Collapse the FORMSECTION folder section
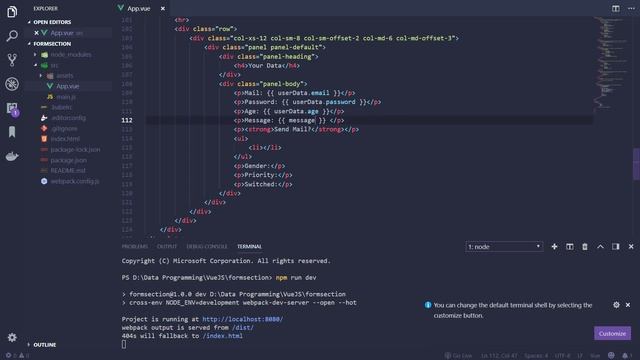The width and height of the screenshot is (640, 360). click(52, 44)
